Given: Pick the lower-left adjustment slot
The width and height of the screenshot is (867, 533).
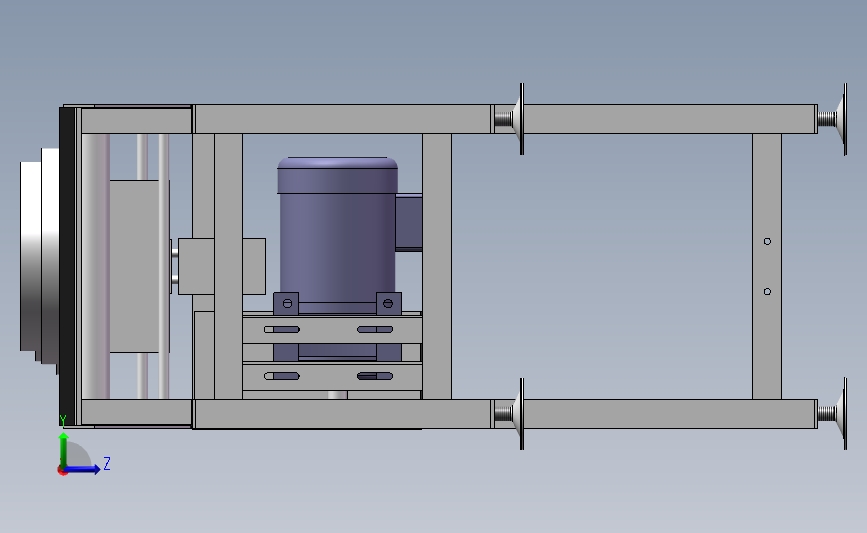Looking at the screenshot, I should click(282, 376).
